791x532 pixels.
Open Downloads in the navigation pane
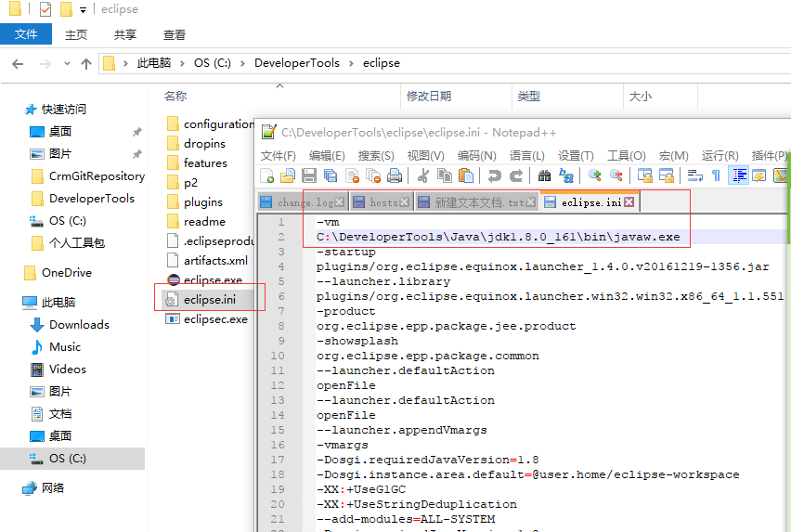pyautogui.click(x=79, y=325)
